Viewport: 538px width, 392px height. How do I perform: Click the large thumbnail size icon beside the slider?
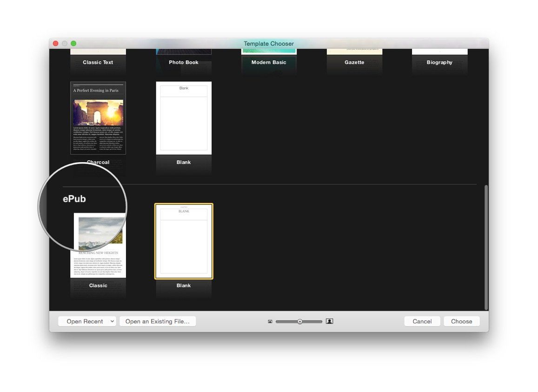coord(329,321)
